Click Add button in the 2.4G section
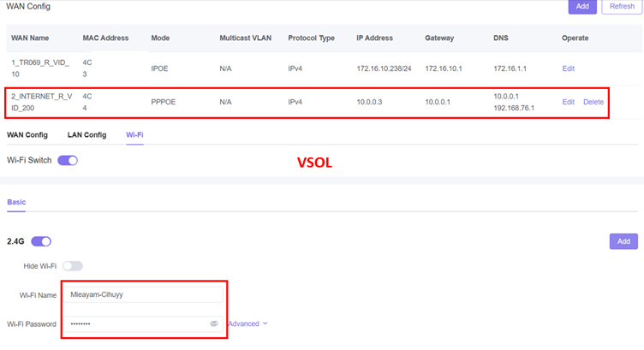 tap(623, 242)
